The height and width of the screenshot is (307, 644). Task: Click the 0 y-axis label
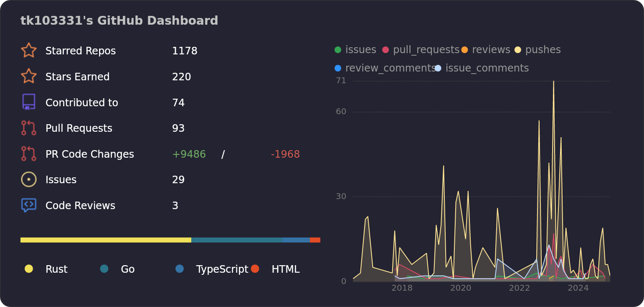pyautogui.click(x=344, y=281)
